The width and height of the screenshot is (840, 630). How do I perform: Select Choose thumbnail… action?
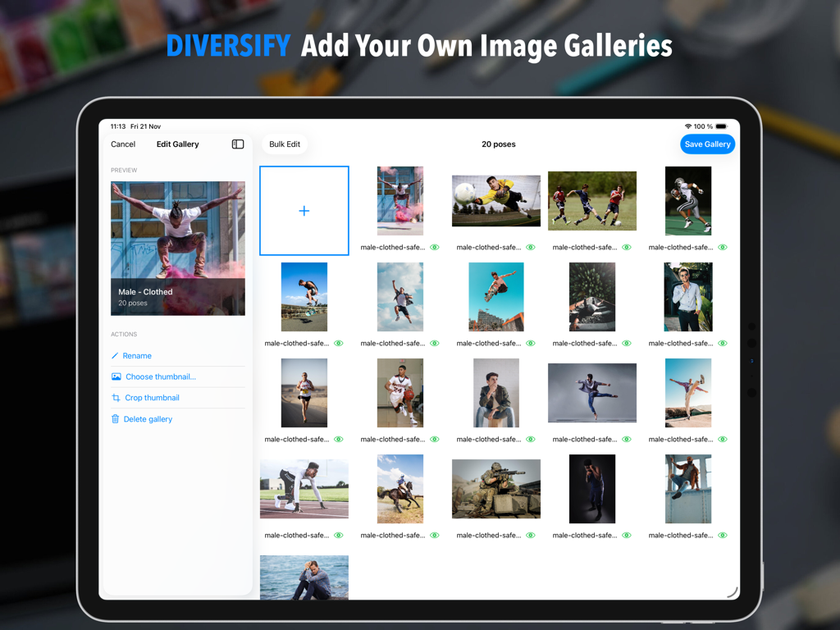[x=161, y=377]
